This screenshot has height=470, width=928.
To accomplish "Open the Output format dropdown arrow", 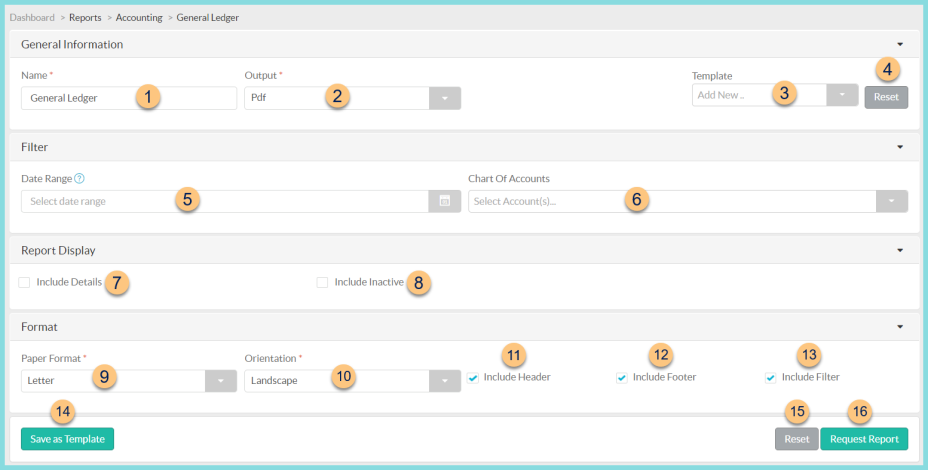I will click(x=444, y=98).
